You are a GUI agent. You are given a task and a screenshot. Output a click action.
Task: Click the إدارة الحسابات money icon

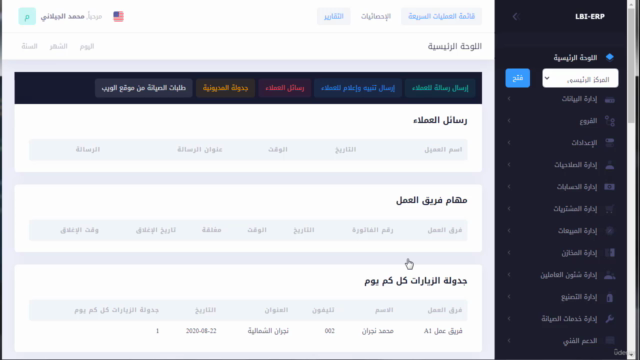click(609, 187)
